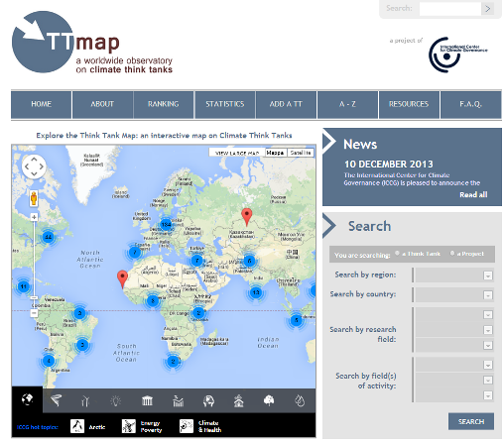Select the 'a Think Tank' radio button
This screenshot has width=504, height=442.
click(x=398, y=254)
